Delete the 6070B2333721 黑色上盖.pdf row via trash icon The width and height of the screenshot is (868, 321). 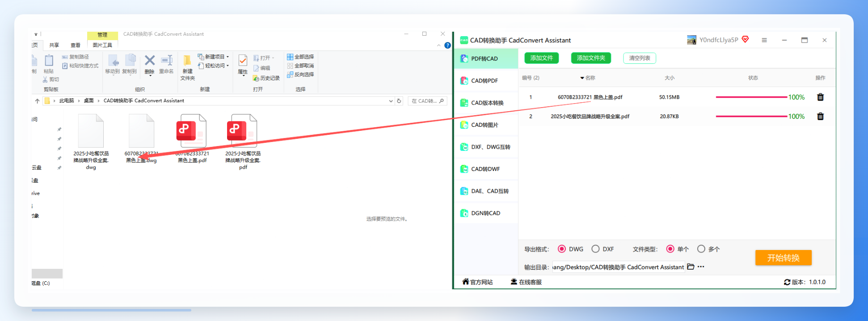(820, 97)
